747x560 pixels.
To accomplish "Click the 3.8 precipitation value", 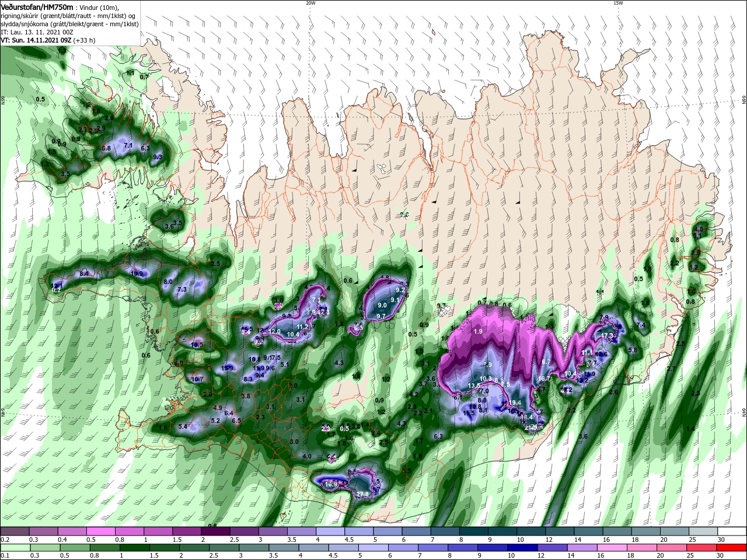I will tap(246, 396).
